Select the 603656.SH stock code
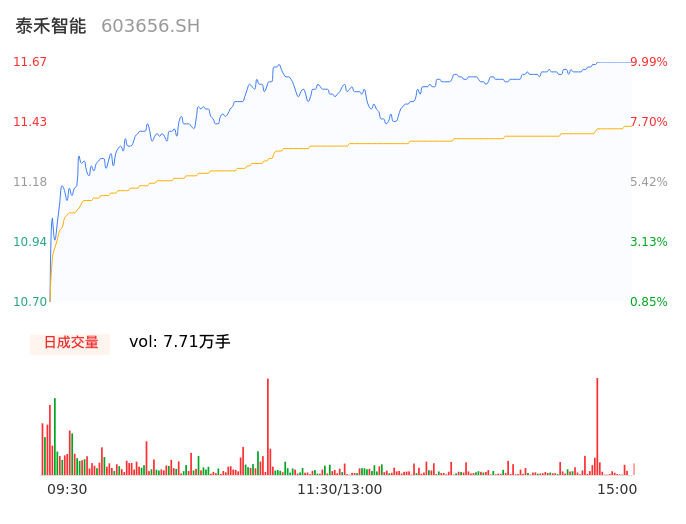Image resolution: width=686 pixels, height=524 pixels. (150, 26)
